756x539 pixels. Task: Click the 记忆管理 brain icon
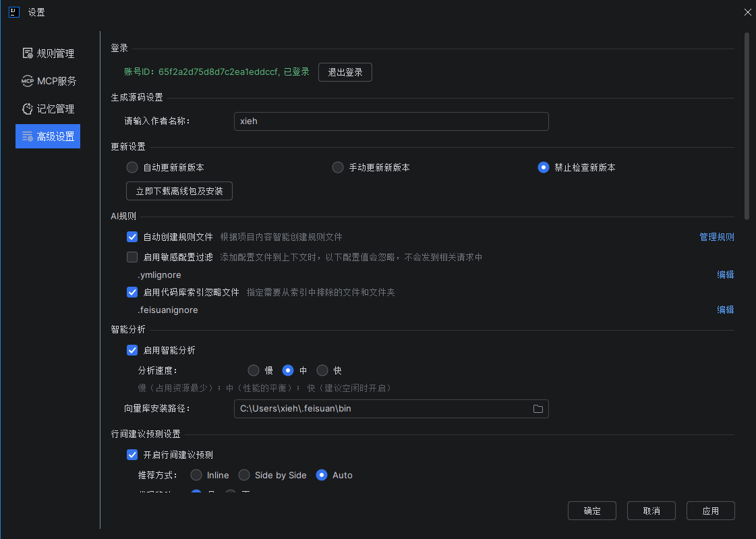[x=28, y=109]
